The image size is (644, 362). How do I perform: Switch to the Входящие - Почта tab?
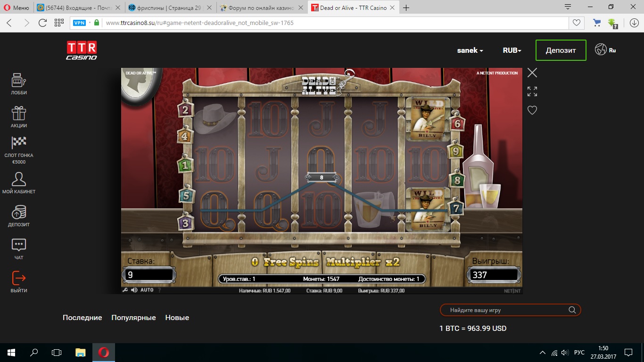(78, 8)
